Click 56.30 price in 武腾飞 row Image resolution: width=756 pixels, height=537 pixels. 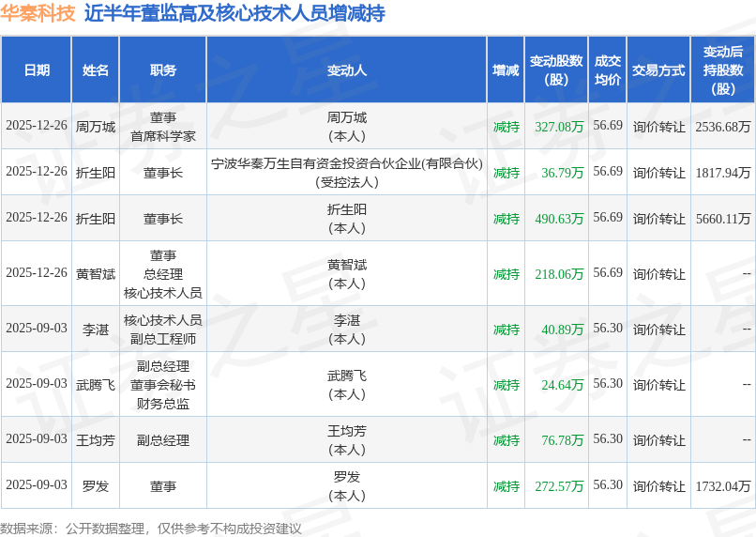(608, 384)
